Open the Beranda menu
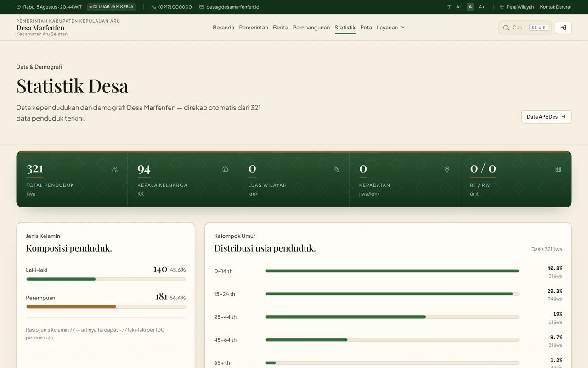The width and height of the screenshot is (588, 368). (224, 28)
